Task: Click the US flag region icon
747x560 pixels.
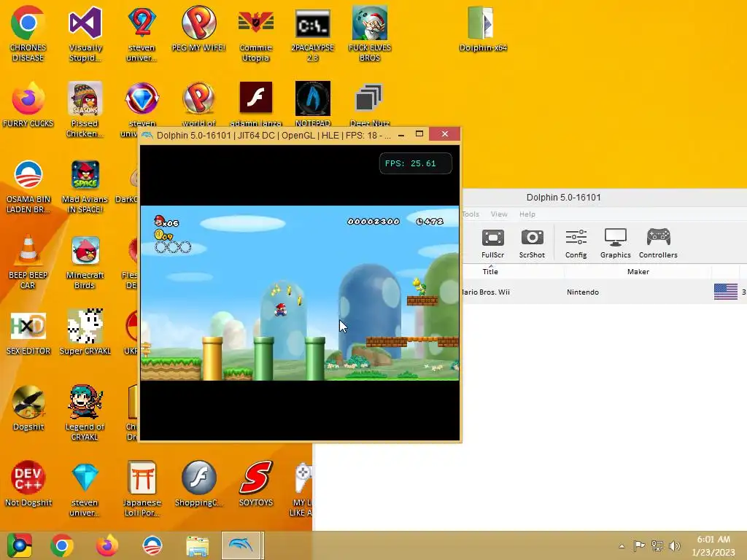Action: [x=725, y=292]
